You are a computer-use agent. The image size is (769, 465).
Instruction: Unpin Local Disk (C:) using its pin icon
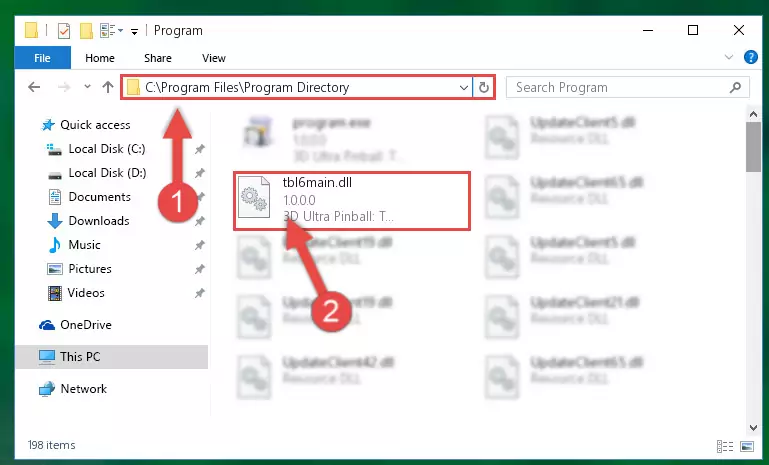[x=200, y=149]
